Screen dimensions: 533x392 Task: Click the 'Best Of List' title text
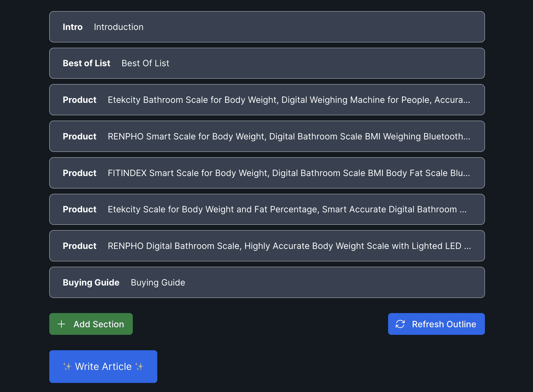(145, 63)
